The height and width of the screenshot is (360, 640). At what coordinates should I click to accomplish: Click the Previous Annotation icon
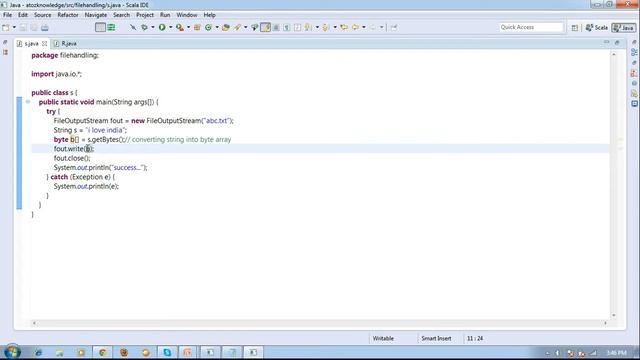point(325,27)
